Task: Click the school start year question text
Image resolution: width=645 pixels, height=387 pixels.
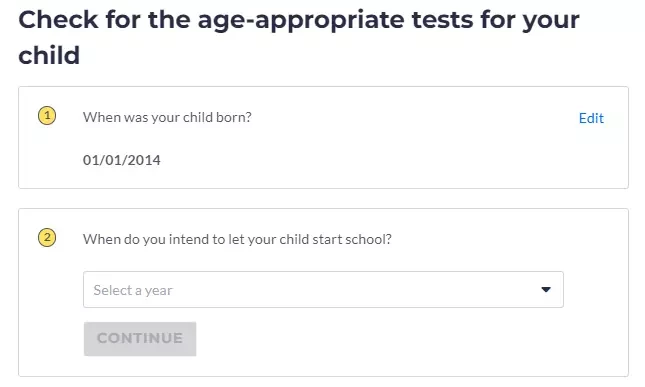Action: [x=237, y=239]
